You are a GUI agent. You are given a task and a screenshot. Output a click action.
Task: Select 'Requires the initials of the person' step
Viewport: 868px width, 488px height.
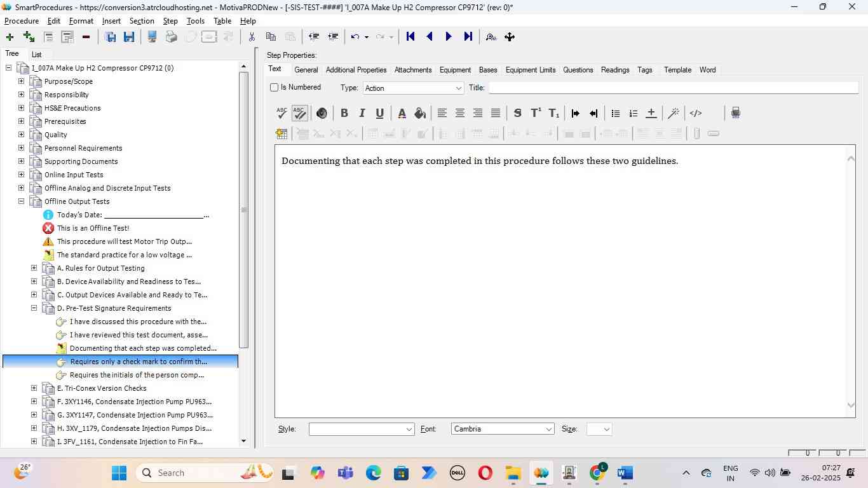pyautogui.click(x=137, y=375)
